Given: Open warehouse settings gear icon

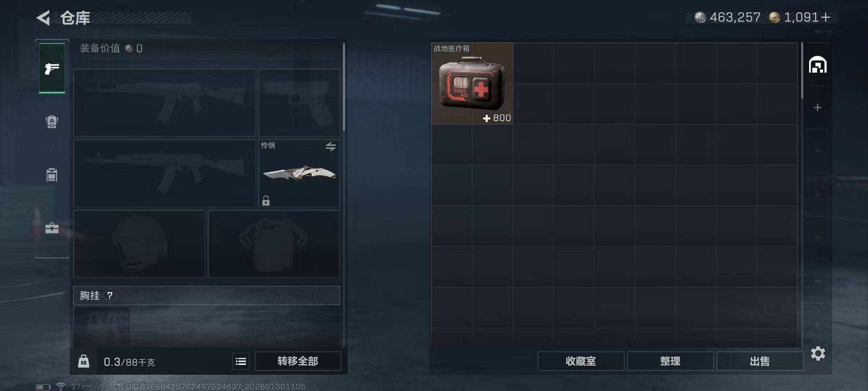Looking at the screenshot, I should pos(818,354).
